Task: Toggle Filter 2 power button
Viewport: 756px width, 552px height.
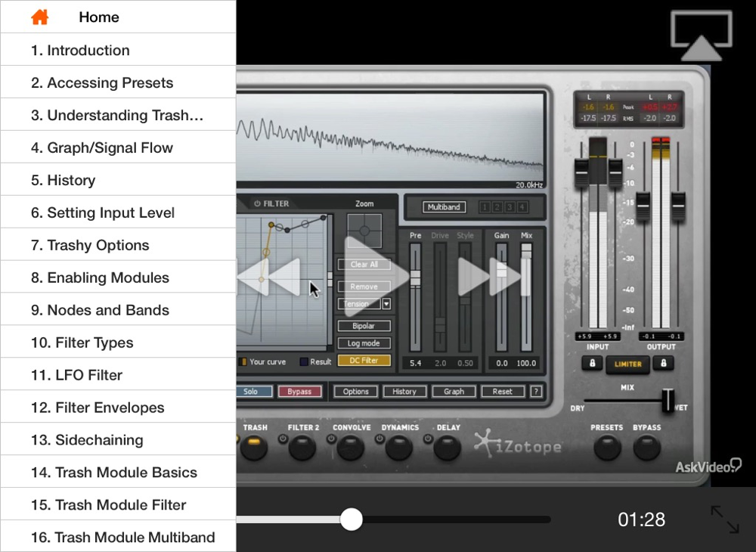Action: tap(282, 439)
